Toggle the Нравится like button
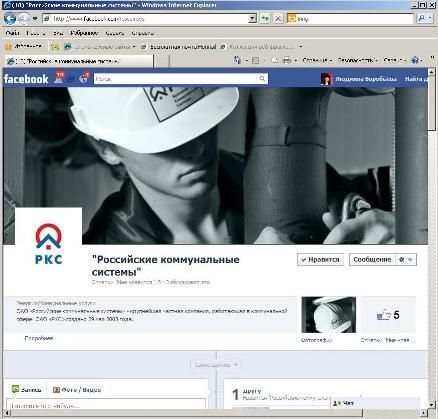 [320, 259]
